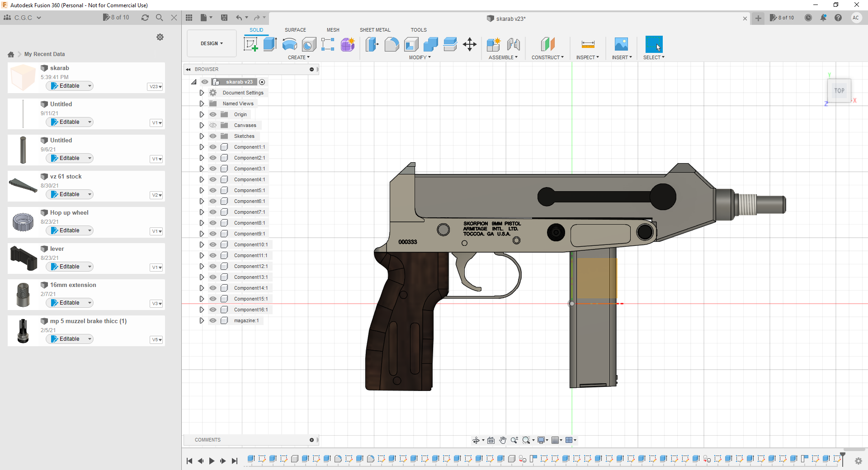
Task: Open the Measure tool under Inspect
Action: coord(588,44)
